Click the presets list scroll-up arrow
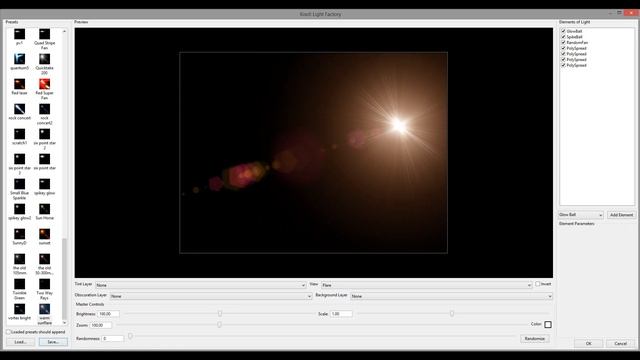Viewport: 640px width, 360px height. pos(64,31)
